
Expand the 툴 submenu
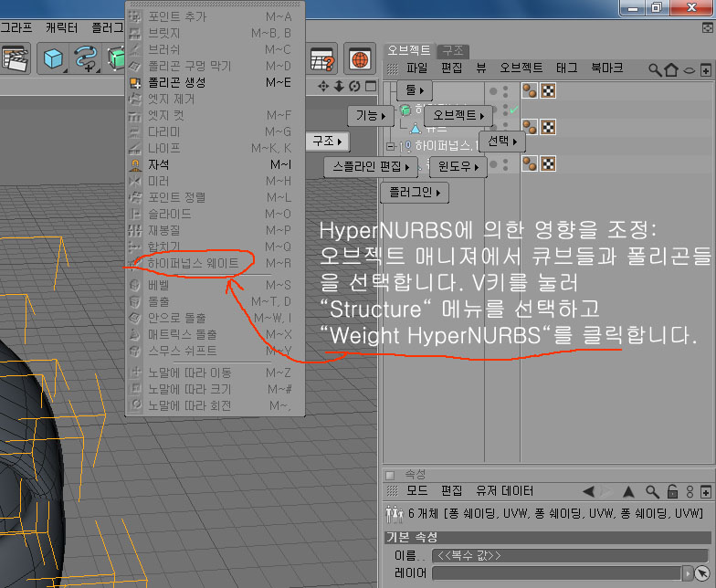tap(415, 89)
